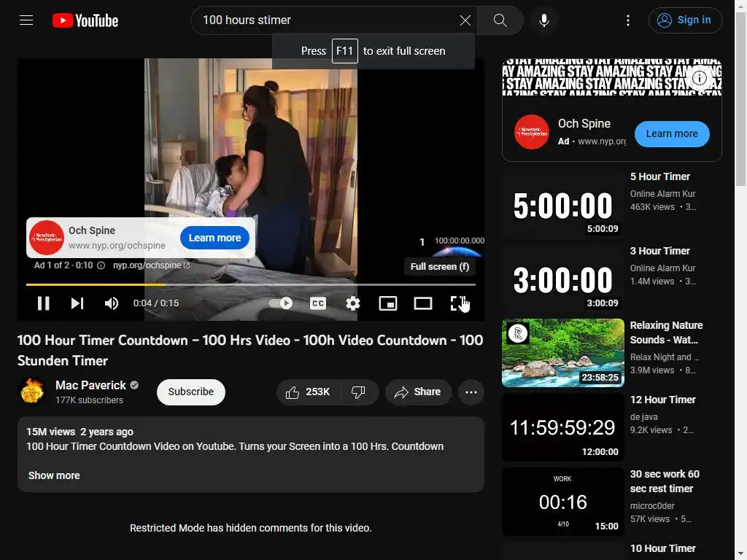Image resolution: width=747 pixels, height=560 pixels.
Task: Click Online Alarm Kur under 5 Hour Timer
Action: tap(662, 194)
